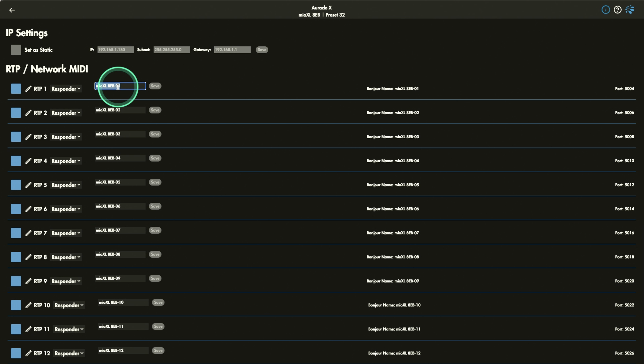644x364 pixels.
Task: Save the RTP 1 session name
Action: [x=155, y=86]
